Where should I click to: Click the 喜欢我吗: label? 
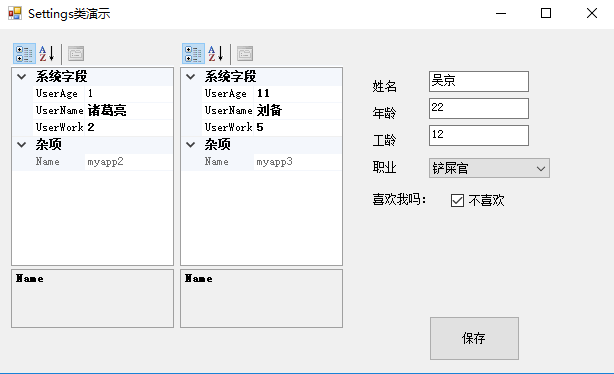399,200
